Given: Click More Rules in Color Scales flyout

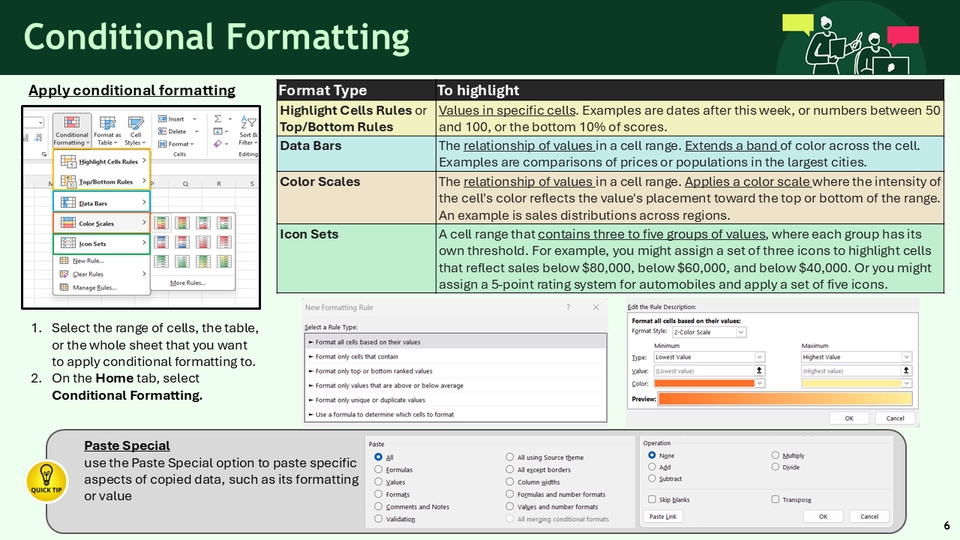Looking at the screenshot, I should coord(188,283).
